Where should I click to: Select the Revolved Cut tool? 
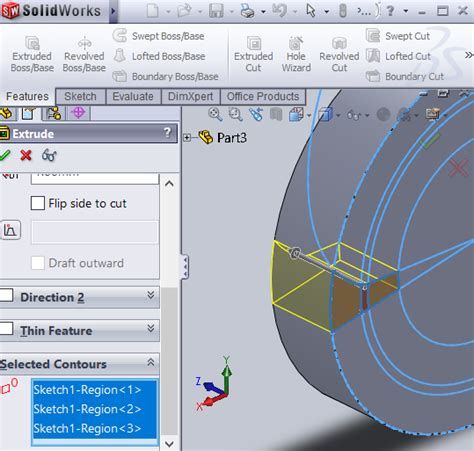point(339,43)
